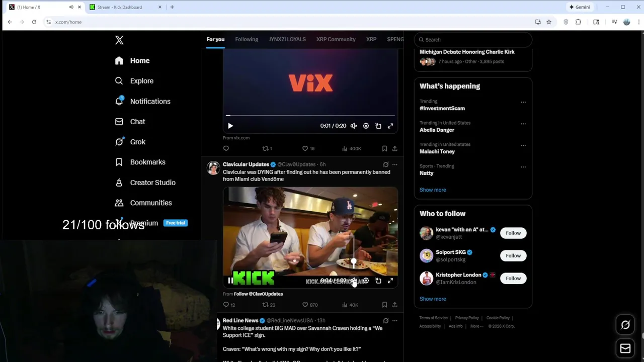Open Notifications in sidebar

coord(142,102)
